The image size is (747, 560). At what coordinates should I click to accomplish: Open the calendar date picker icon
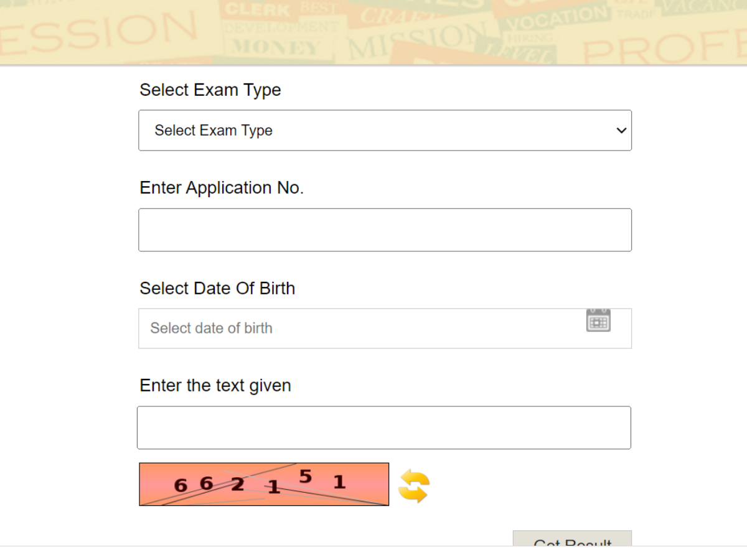pos(598,321)
